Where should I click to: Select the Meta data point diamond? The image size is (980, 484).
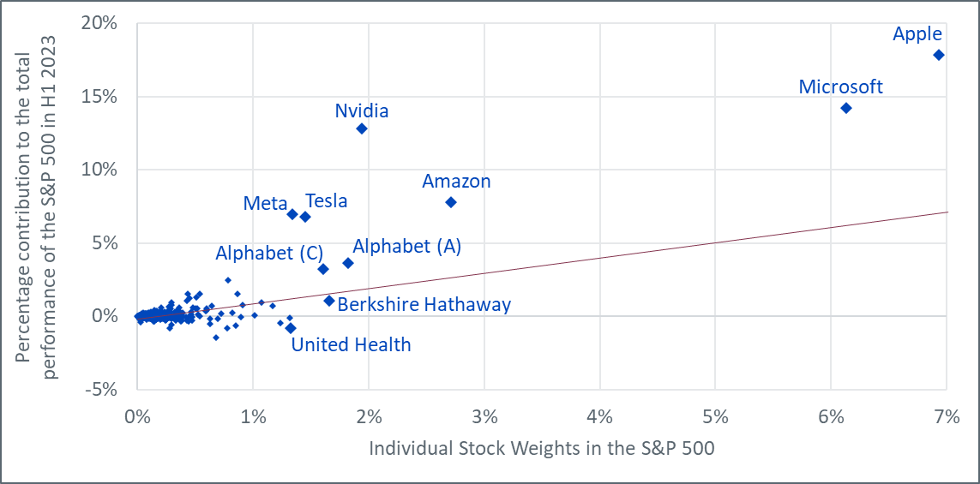coord(292,214)
